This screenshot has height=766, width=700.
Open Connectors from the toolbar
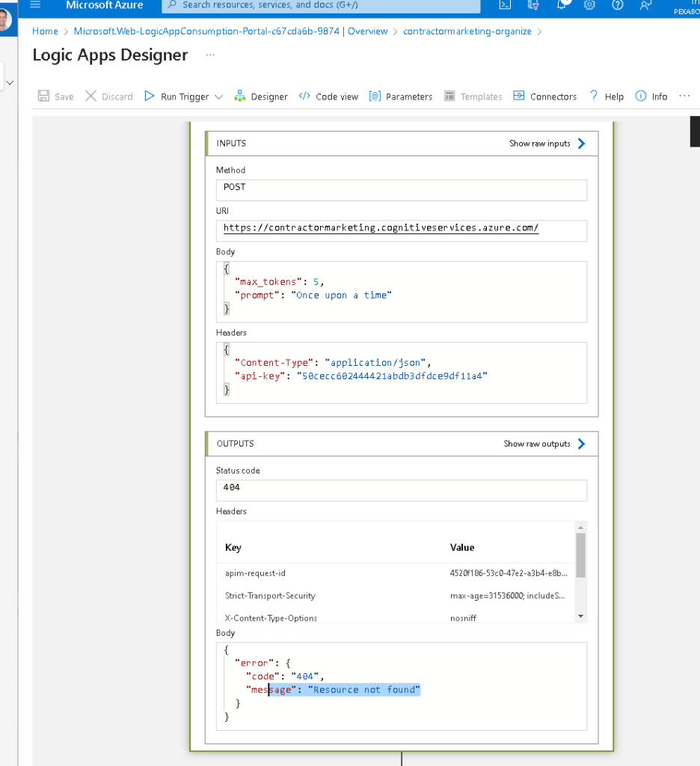[544, 96]
